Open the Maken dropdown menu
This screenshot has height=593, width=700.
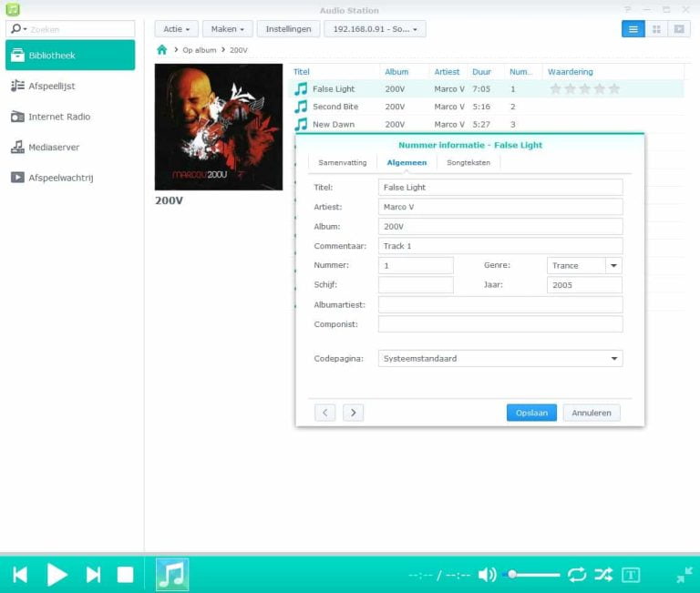click(228, 29)
